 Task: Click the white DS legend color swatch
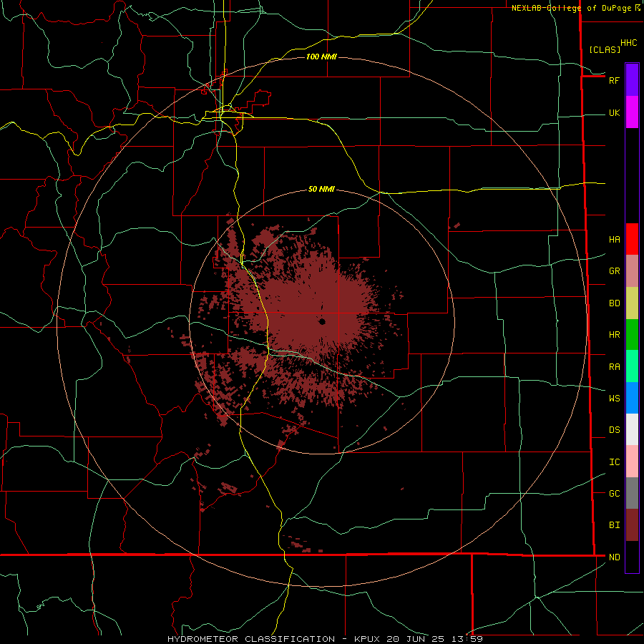632,429
